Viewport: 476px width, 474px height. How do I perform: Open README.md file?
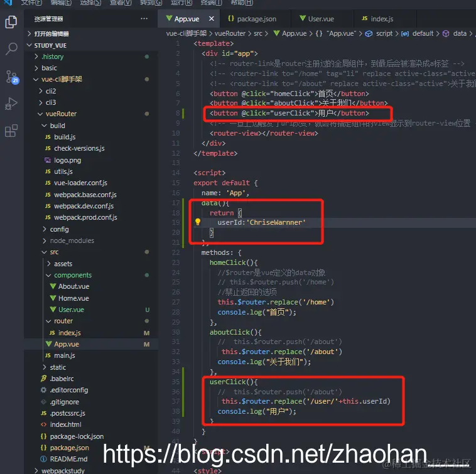68,459
